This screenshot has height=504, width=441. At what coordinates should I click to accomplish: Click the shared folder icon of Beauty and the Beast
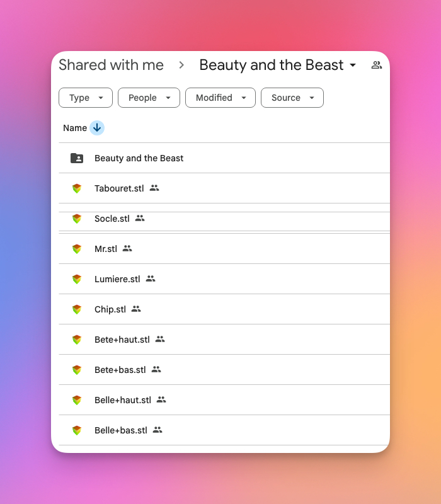pos(77,158)
